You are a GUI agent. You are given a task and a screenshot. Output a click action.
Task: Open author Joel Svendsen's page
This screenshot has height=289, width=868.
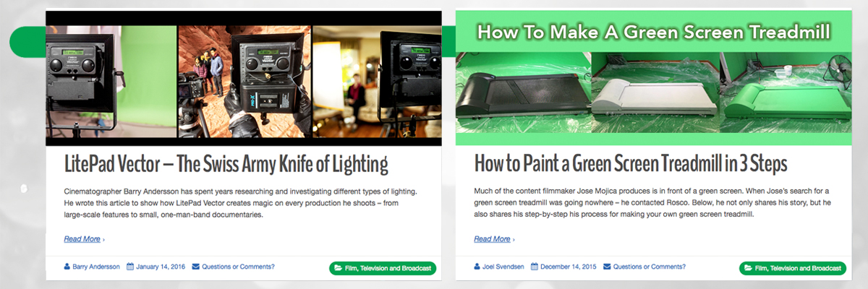tap(502, 267)
